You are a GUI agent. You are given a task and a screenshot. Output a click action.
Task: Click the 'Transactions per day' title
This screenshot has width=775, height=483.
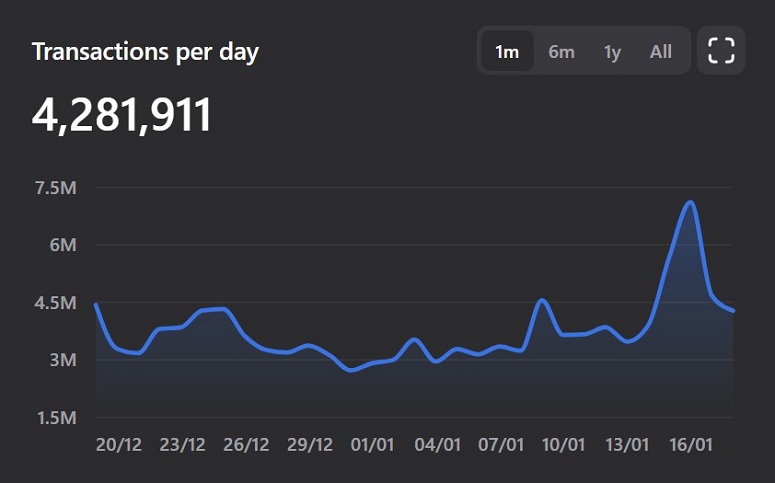pos(145,52)
